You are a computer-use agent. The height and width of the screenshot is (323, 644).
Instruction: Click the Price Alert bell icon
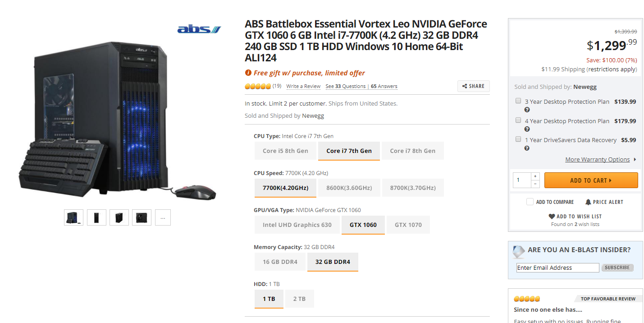(588, 202)
